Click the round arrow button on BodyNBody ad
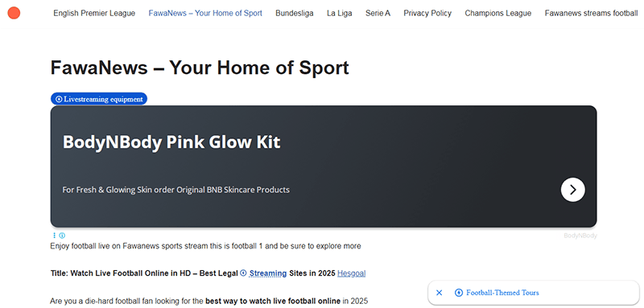644x308 pixels. tap(572, 190)
